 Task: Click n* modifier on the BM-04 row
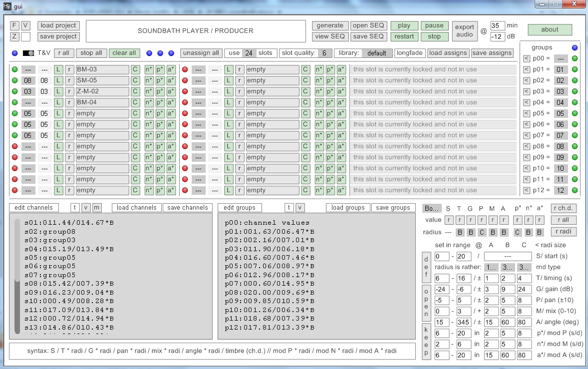tap(149, 102)
